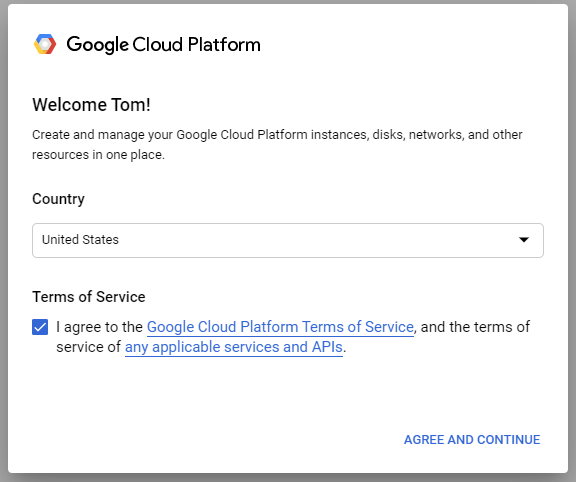Open the Google Cloud Platform Terms of Service link

point(280,327)
